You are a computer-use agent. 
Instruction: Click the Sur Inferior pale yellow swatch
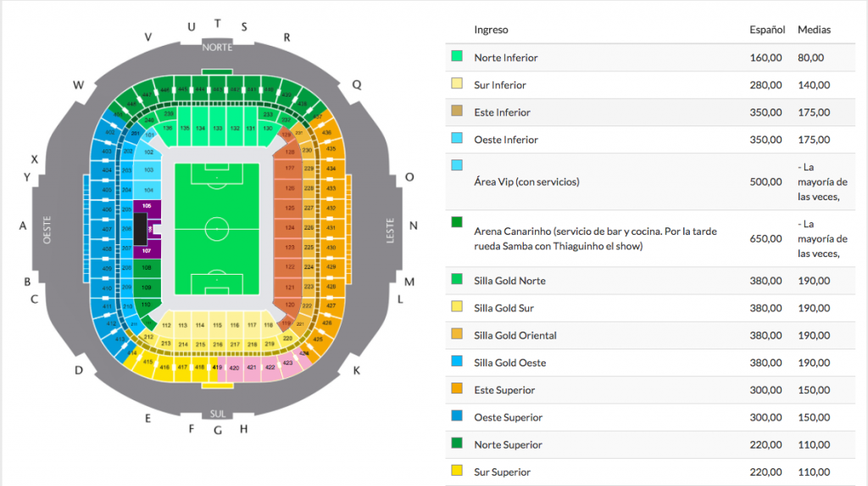point(457,84)
